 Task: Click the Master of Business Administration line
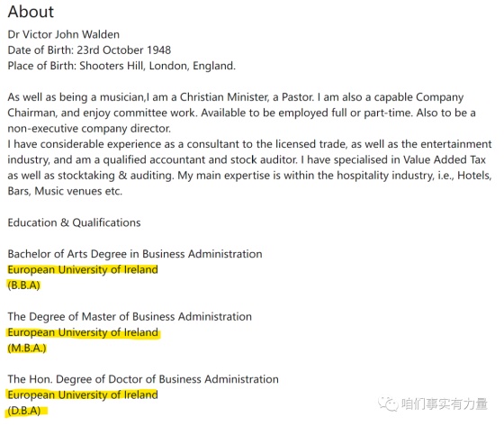130,317
